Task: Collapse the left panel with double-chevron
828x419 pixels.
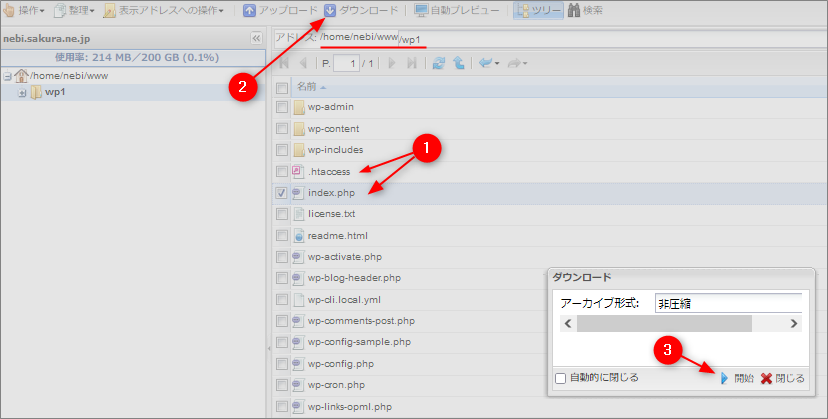Action: 256,38
